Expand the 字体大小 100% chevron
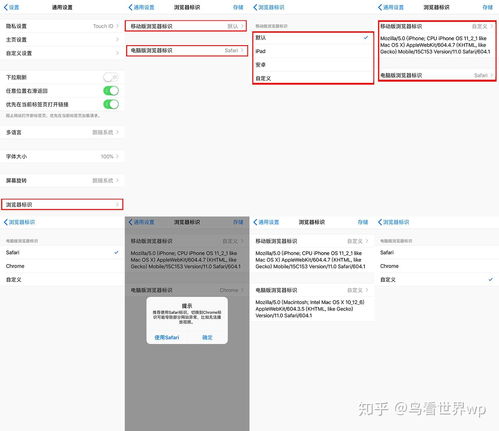Image resolution: width=499 pixels, height=431 pixels. 117,156
